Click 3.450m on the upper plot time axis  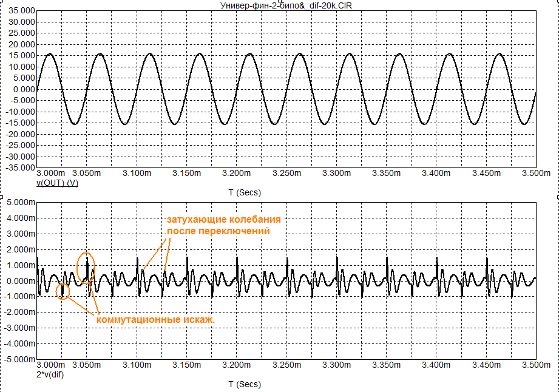pyautogui.click(x=486, y=173)
